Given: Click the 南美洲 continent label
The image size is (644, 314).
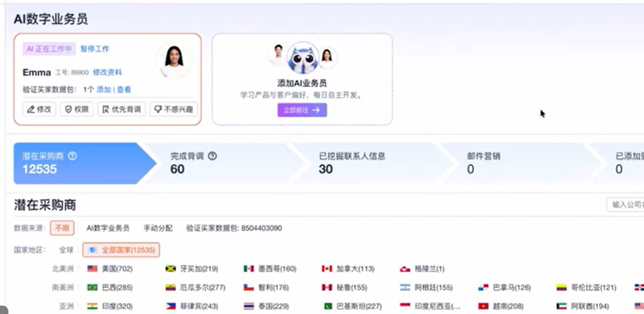Looking at the screenshot, I should [63, 287].
